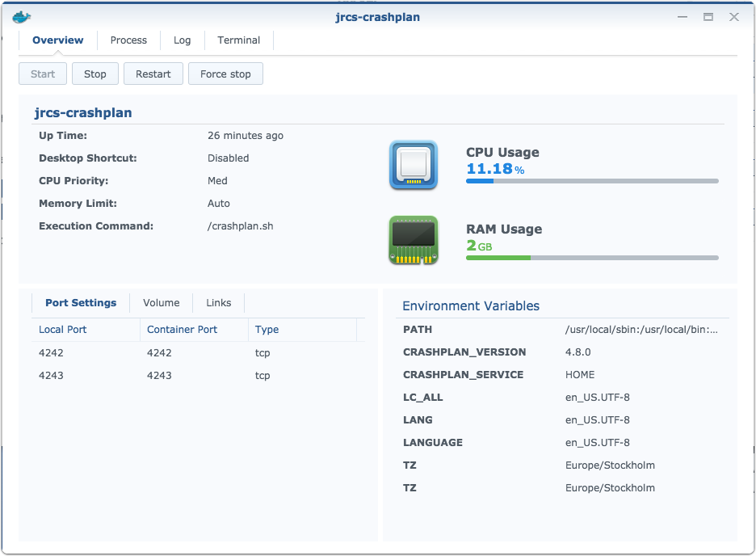
Task: Click the LANGUAGE variable name
Action: (432, 443)
